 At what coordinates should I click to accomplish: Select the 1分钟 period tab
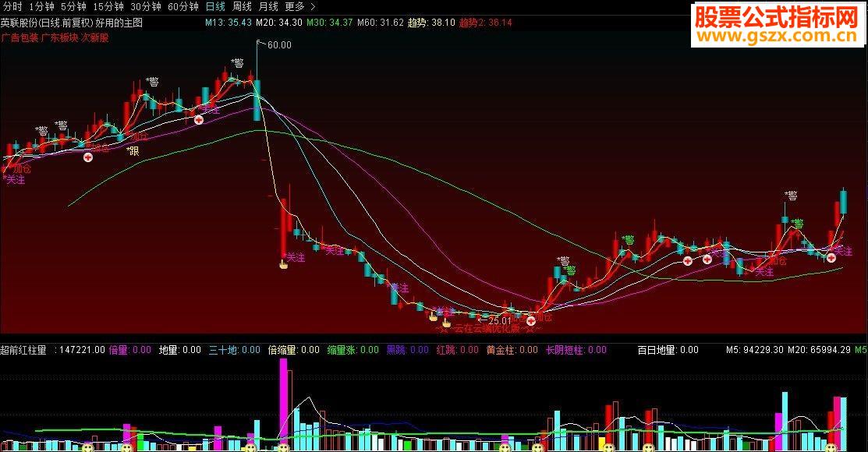tap(42, 7)
